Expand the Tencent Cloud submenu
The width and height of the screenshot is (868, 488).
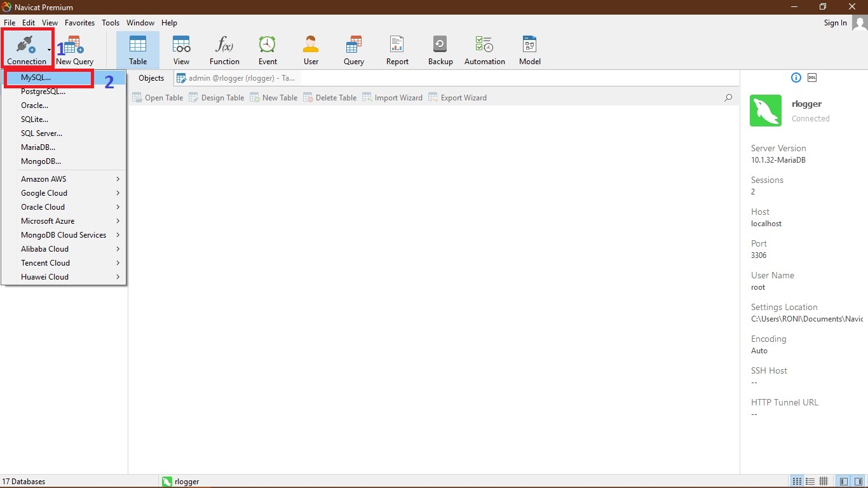(64, 263)
